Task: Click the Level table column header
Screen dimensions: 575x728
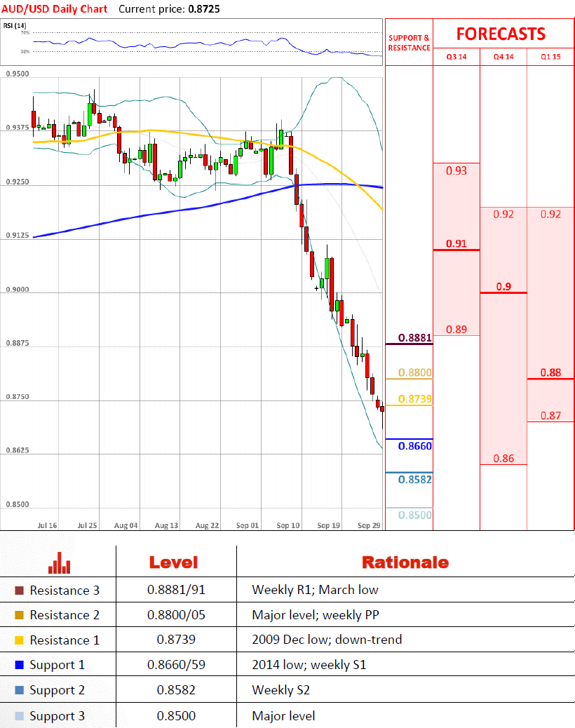Action: (174, 562)
